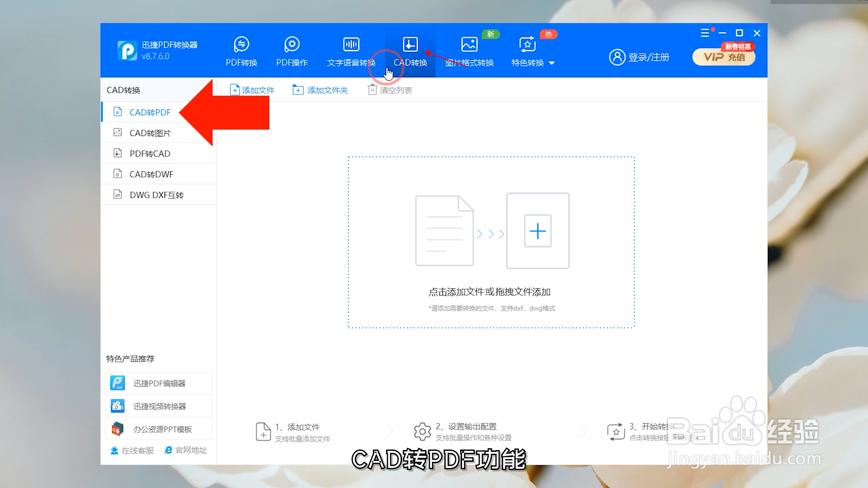Screen dimensions: 868x488
Task: Click the CAD转PDF file icon
Action: [118, 112]
